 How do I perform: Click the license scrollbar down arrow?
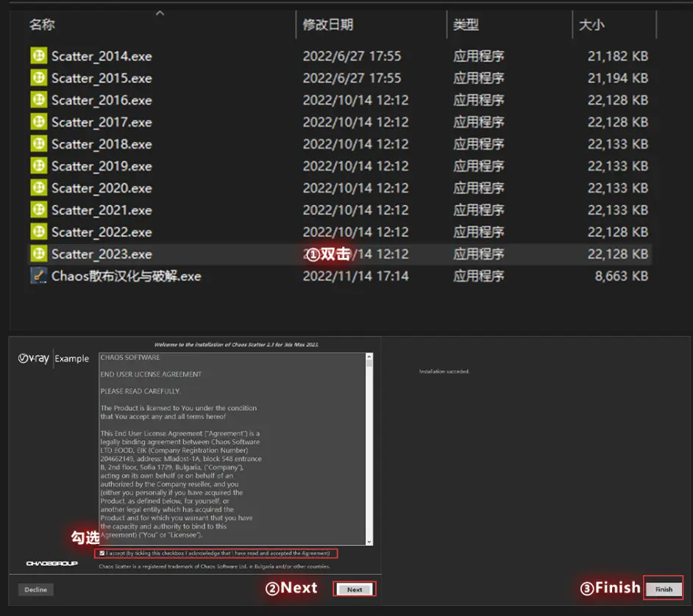click(x=369, y=541)
